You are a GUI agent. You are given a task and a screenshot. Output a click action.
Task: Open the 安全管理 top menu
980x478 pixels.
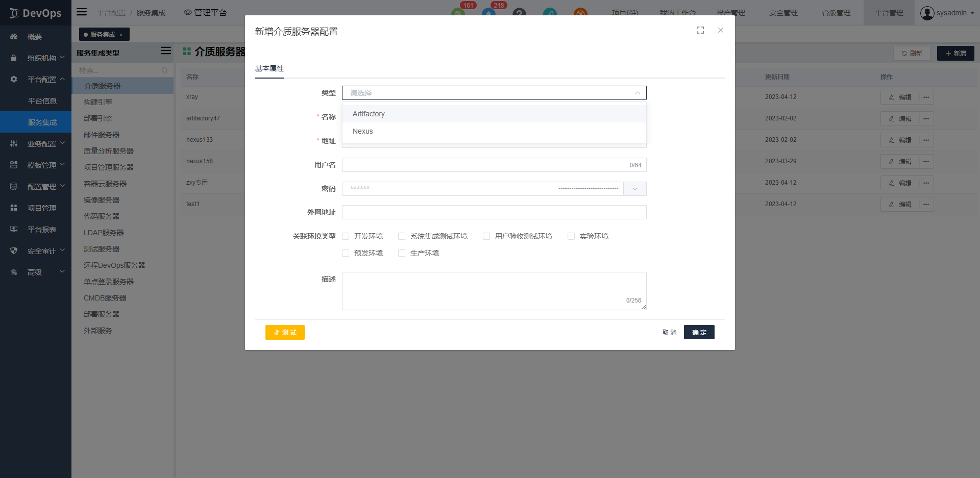(x=783, y=13)
